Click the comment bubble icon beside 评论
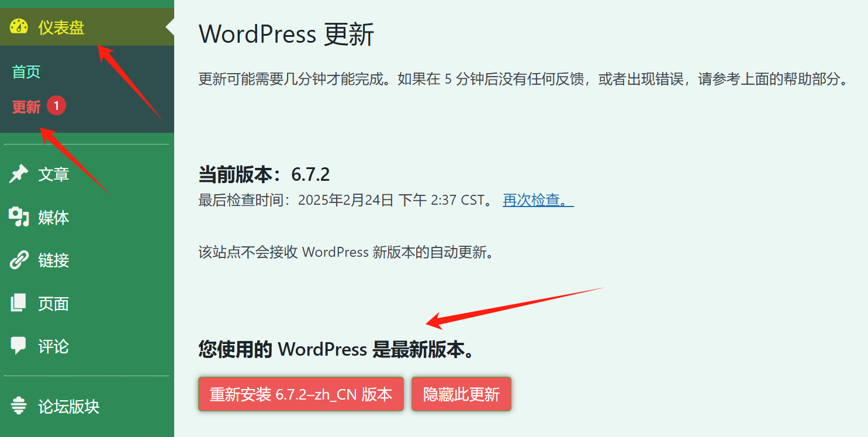This screenshot has width=868, height=437. point(18,346)
